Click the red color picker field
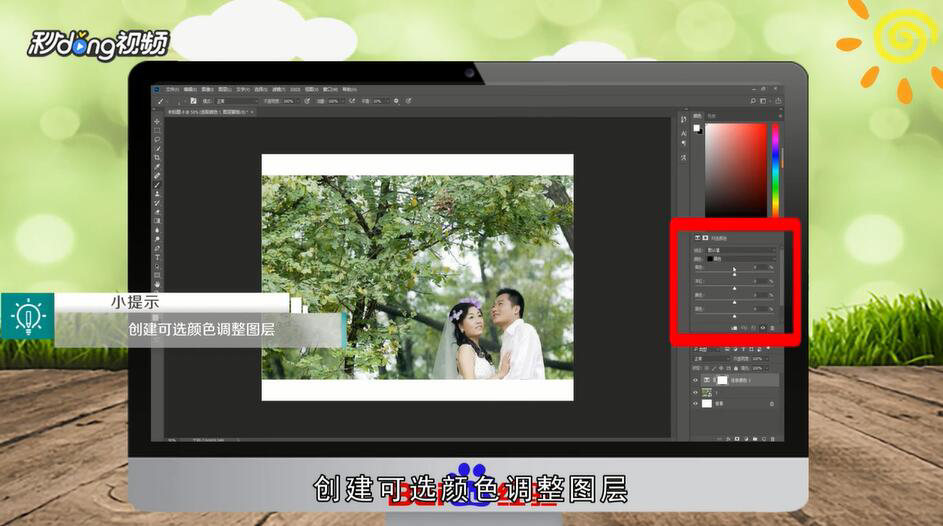 coord(737,170)
